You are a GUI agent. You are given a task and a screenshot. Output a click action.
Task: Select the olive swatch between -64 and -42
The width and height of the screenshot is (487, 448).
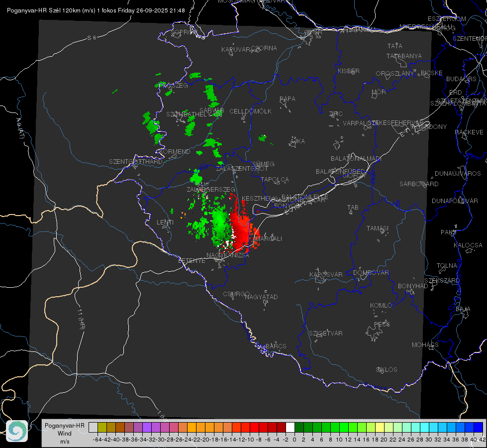click(102, 427)
